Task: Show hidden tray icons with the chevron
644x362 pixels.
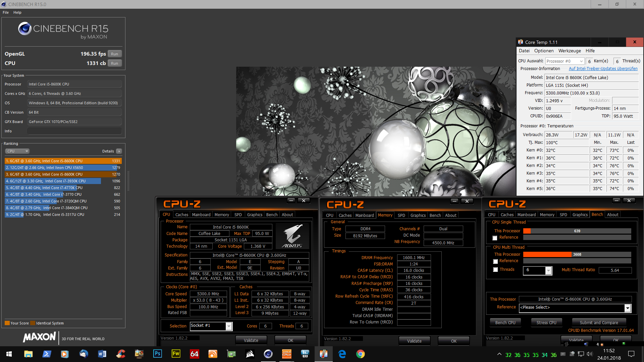Action: click(x=499, y=354)
